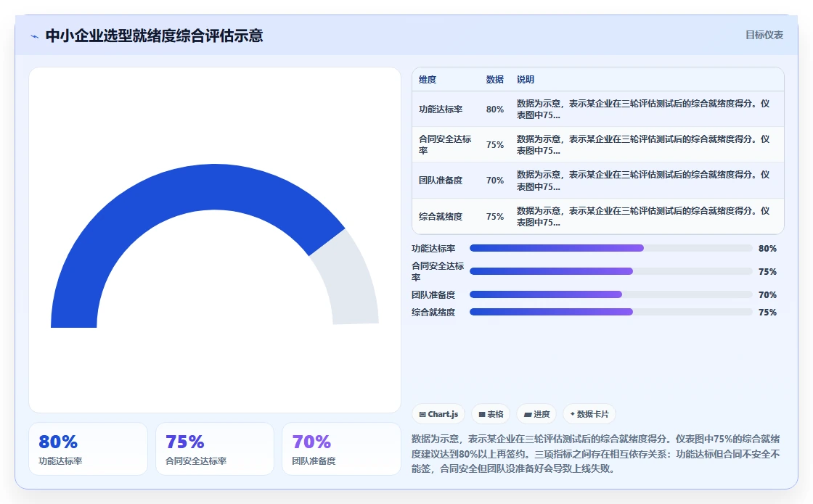This screenshot has width=813, height=504.
Task: Click the 进度 tag chip
Action: pos(536,414)
